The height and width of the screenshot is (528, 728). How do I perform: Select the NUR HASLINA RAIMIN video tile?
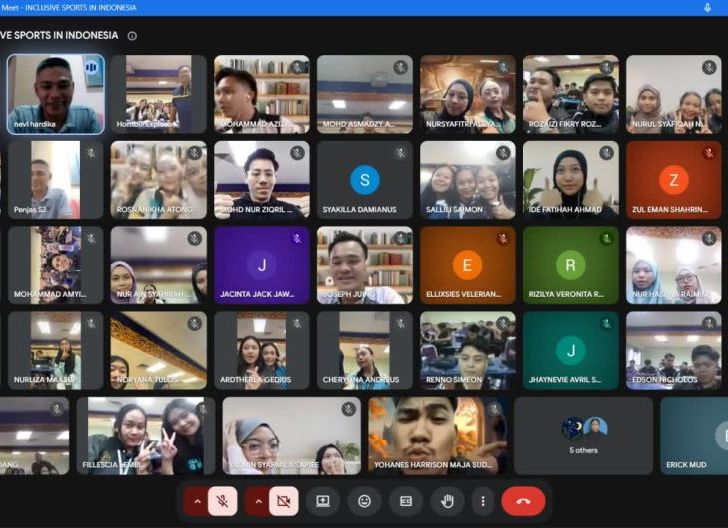(x=673, y=265)
